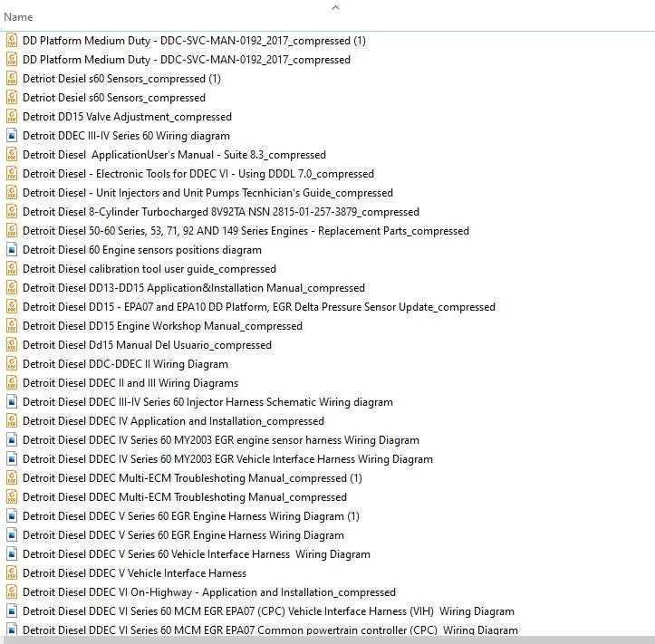
Task: Select file name Detroit Diesel DDC-DDEC II Wiring Diagram
Action: pos(125,364)
